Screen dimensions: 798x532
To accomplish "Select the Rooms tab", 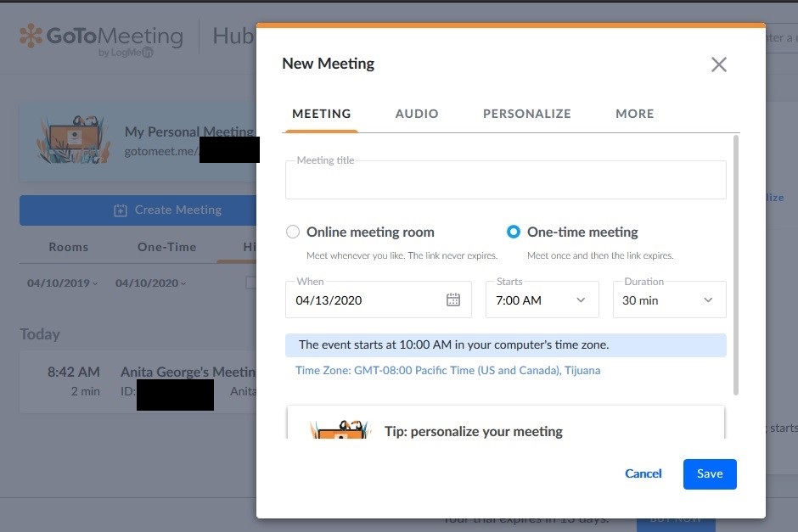I will pos(68,247).
